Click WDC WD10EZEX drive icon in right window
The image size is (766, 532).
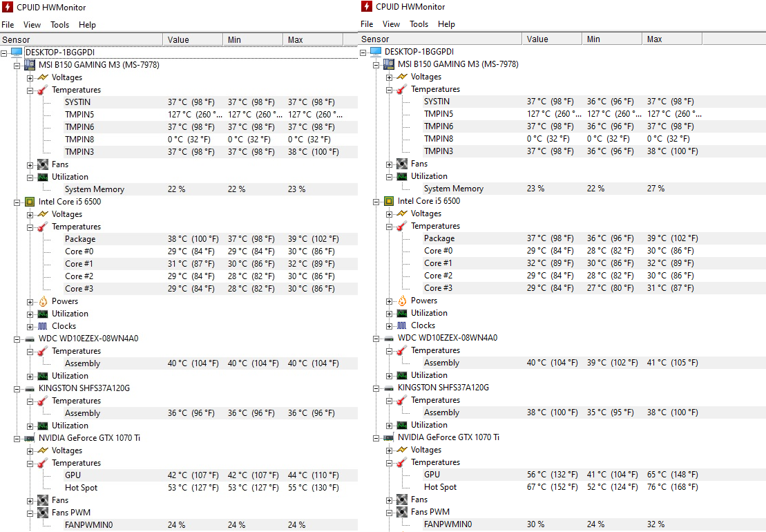(x=389, y=338)
